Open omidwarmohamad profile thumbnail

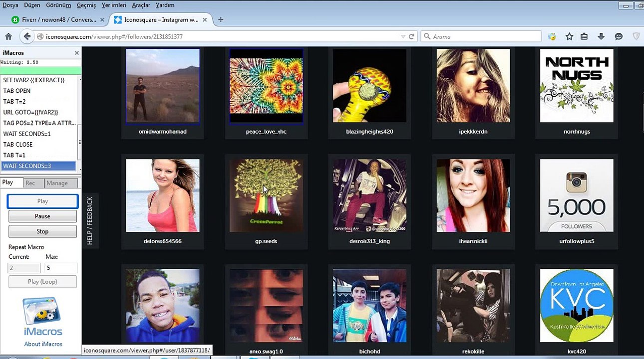coord(163,86)
